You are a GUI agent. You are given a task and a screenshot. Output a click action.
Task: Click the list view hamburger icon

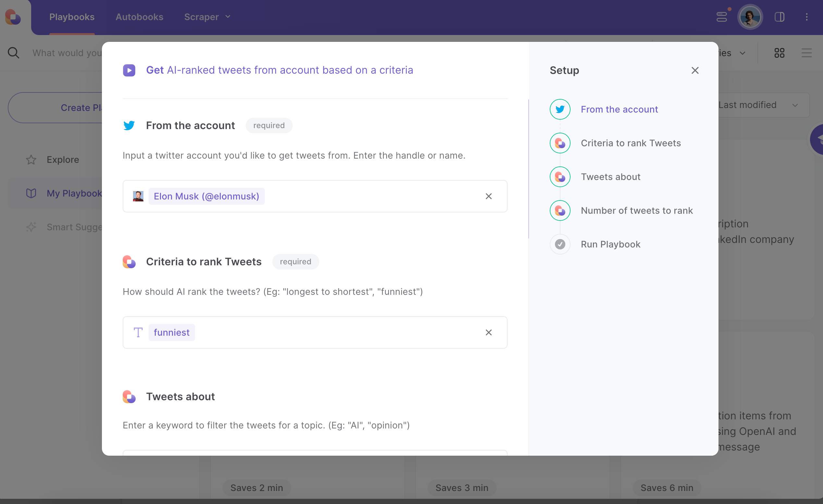806,53
